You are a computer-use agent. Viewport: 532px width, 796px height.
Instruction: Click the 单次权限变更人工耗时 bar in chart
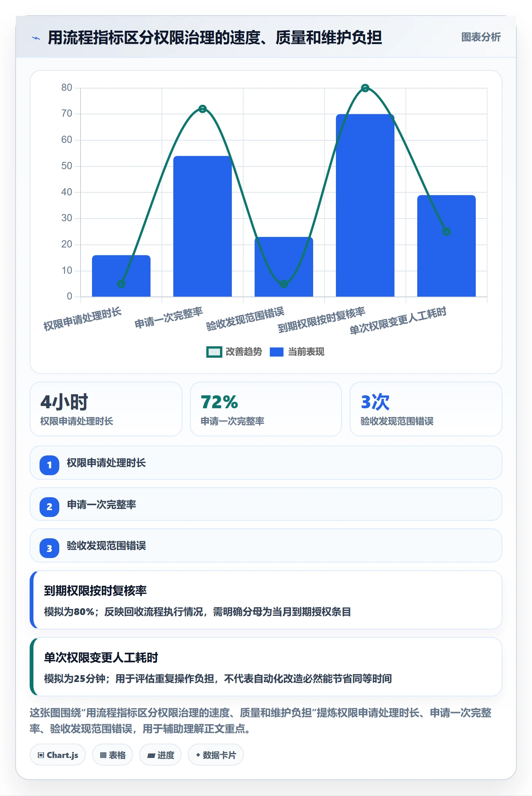[x=446, y=246]
